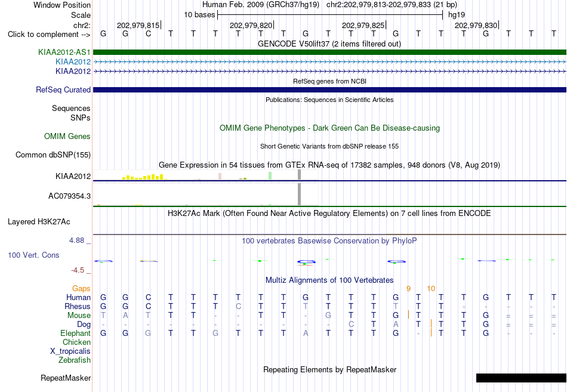
Task: Click the 100 Vert. Cons label
Action: pyautogui.click(x=33, y=255)
